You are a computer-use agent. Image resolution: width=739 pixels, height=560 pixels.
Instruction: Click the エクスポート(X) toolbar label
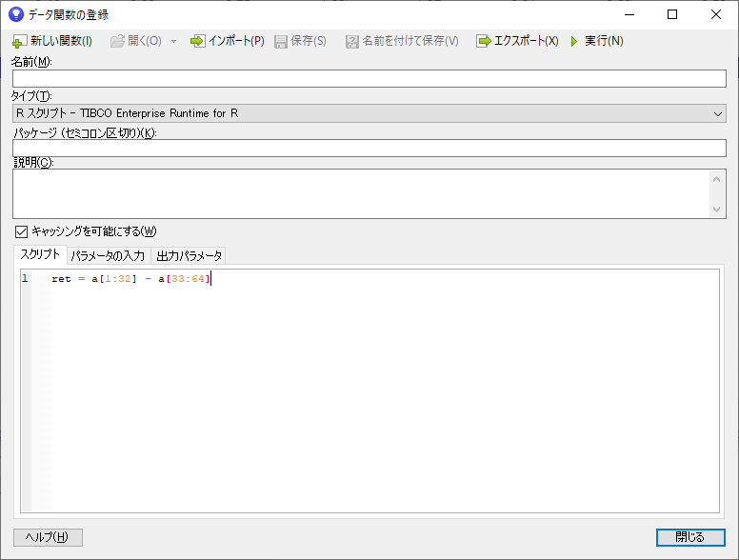(526, 41)
